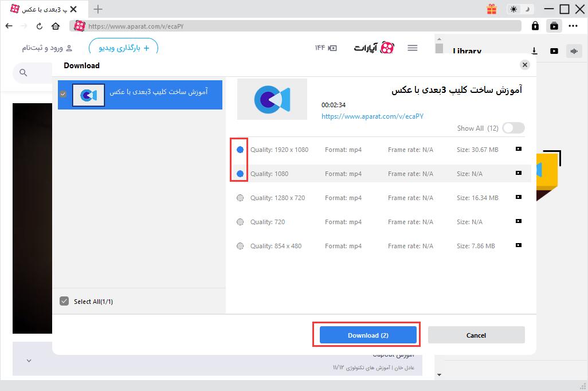Open the three-dots more options menu
Viewport: 588px width, 391px height.
(573, 26)
